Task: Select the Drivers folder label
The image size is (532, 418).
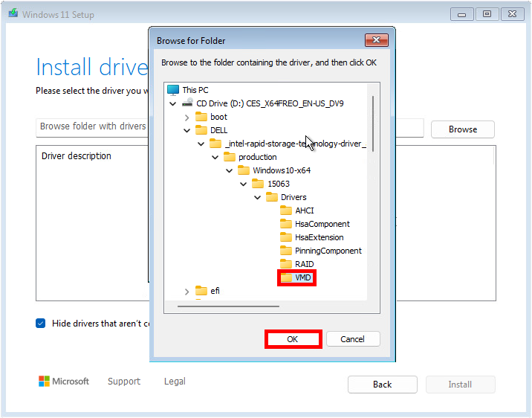Action: 293,197
